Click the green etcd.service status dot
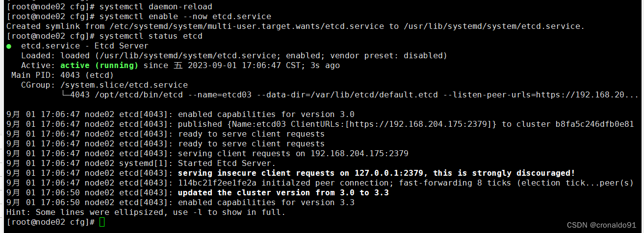 [9, 46]
